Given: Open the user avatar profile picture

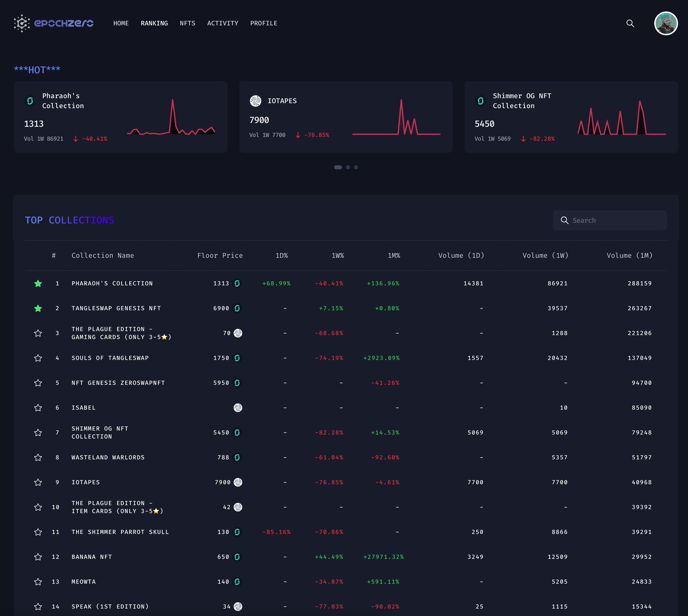Looking at the screenshot, I should (665, 23).
